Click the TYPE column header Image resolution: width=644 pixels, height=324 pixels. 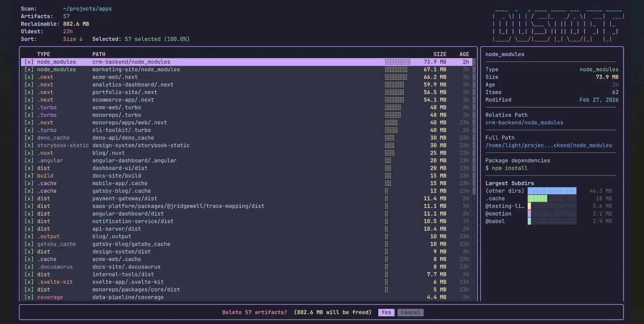[43, 54]
